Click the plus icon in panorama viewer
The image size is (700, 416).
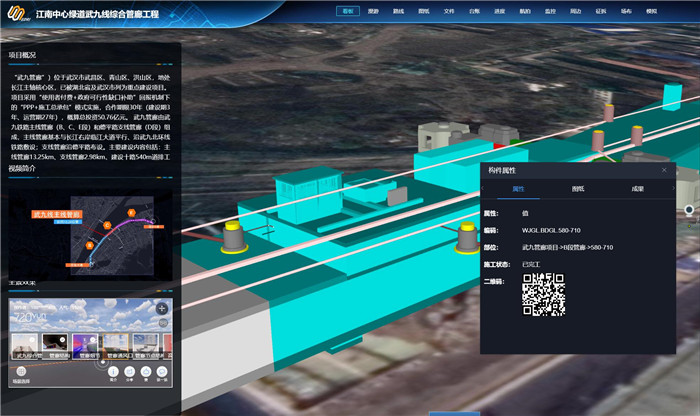point(162,308)
